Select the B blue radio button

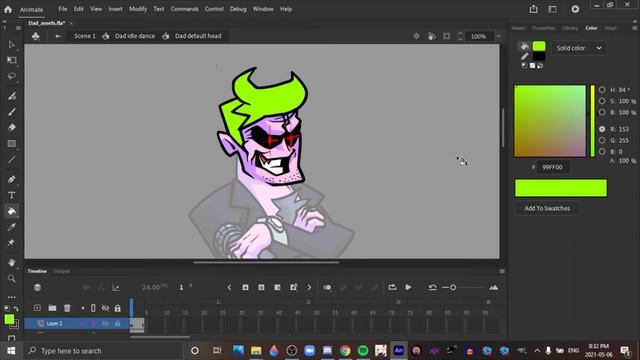coord(602,151)
